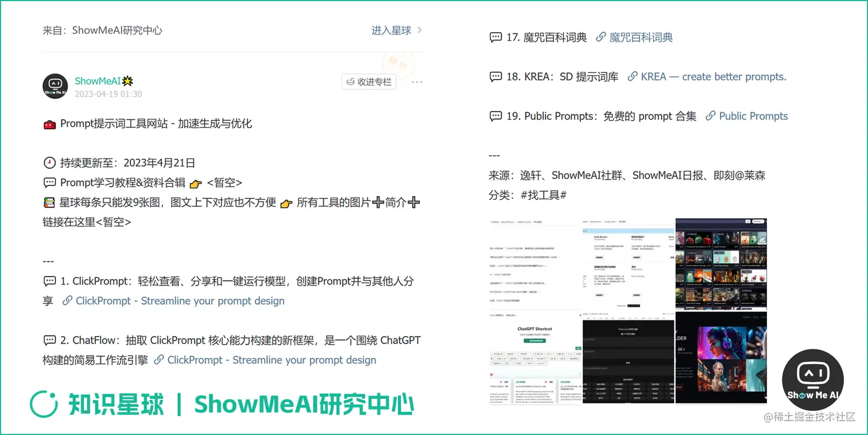868x435 pixels.
Task: Click pointing hand emoji after Prompt学习教程&资料合辑
Action: pos(196,183)
